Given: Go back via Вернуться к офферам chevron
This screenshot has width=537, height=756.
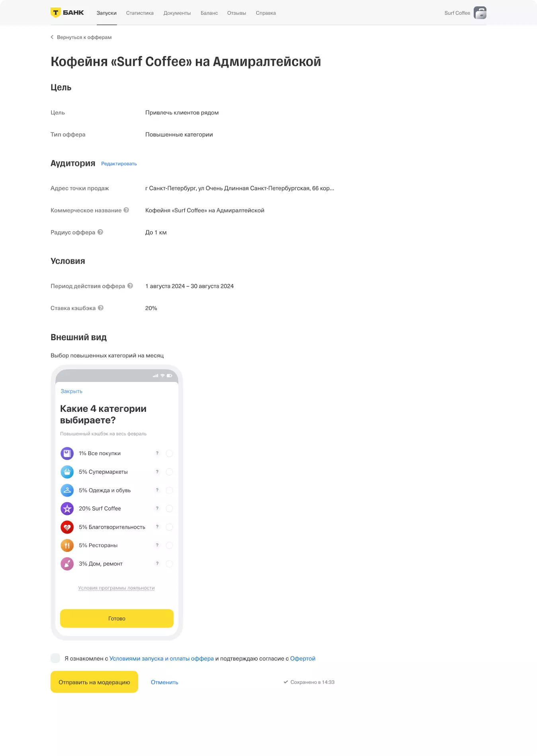Looking at the screenshot, I should 52,37.
